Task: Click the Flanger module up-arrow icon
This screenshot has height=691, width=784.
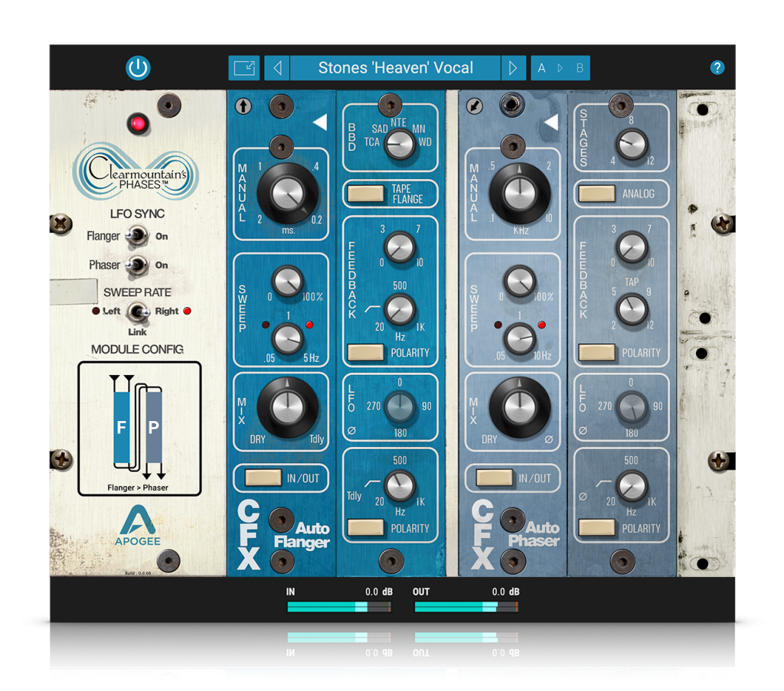Action: (x=243, y=106)
